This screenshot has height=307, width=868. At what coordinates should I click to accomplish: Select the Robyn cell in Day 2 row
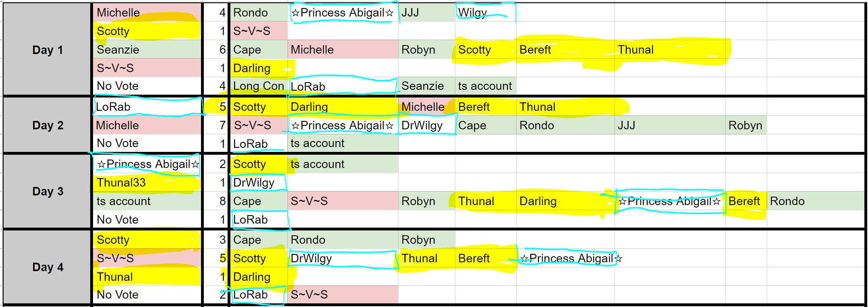pos(746,125)
